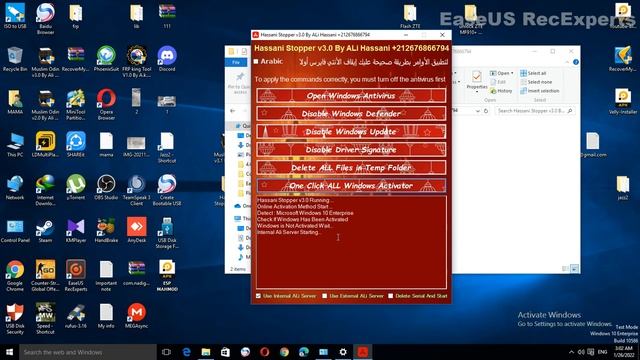Image resolution: width=640 pixels, height=360 pixels.
Task: Select the This PC desktop icon
Action: 15,144
